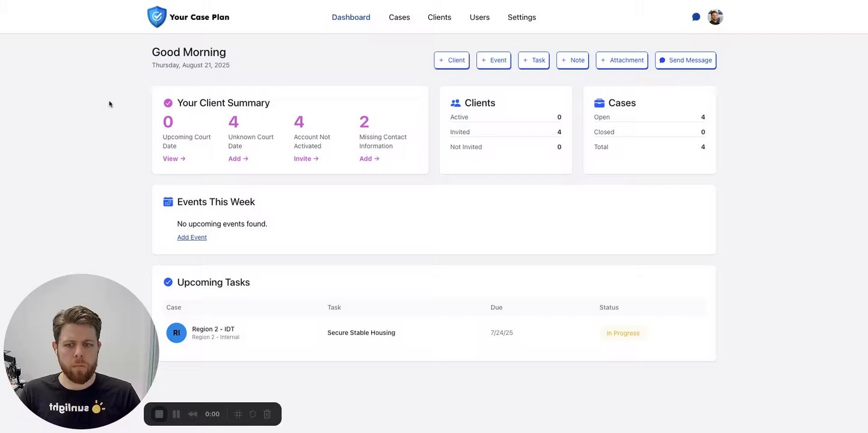Viewport: 868px width, 433px height.
Task: Add a new Task with the + Task button
Action: [x=534, y=60]
